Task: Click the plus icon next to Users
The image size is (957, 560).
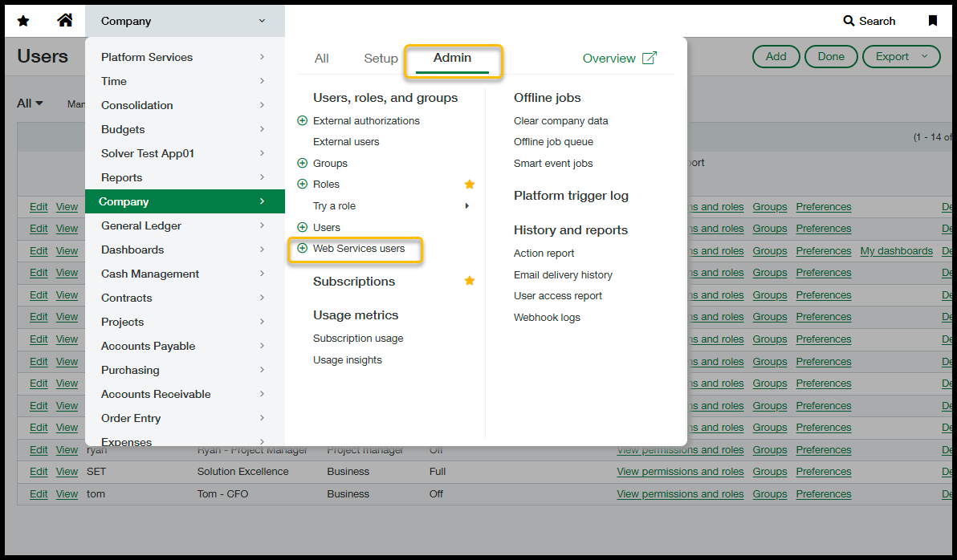Action: [303, 228]
